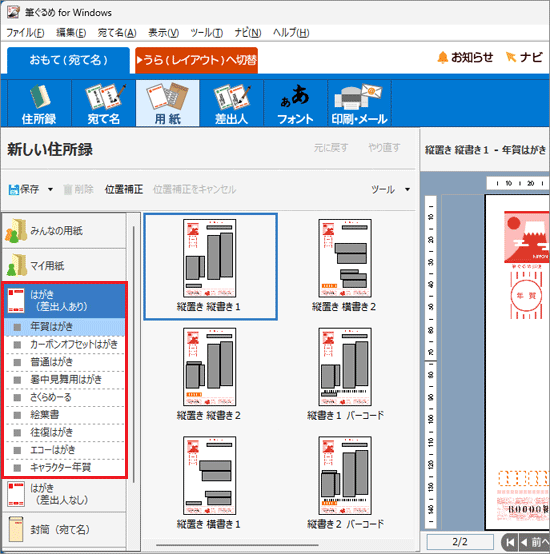
Task: Switch to the おもて（宛て名）tab
Action: pyautogui.click(x=69, y=60)
